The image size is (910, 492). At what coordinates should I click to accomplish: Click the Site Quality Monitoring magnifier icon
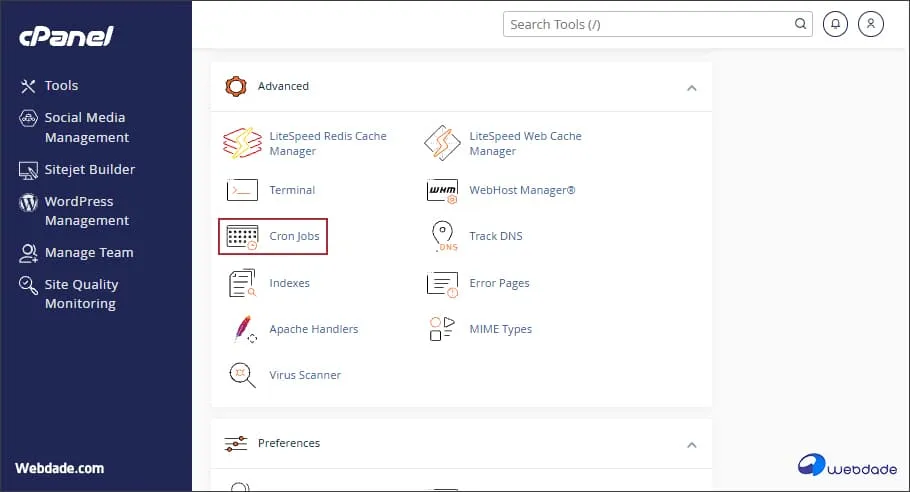click(28, 285)
